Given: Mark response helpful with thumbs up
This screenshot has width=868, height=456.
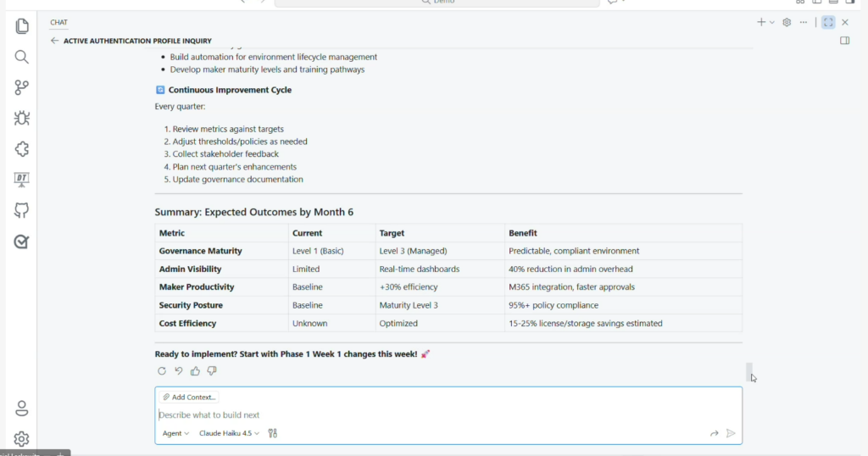Looking at the screenshot, I should click(195, 370).
